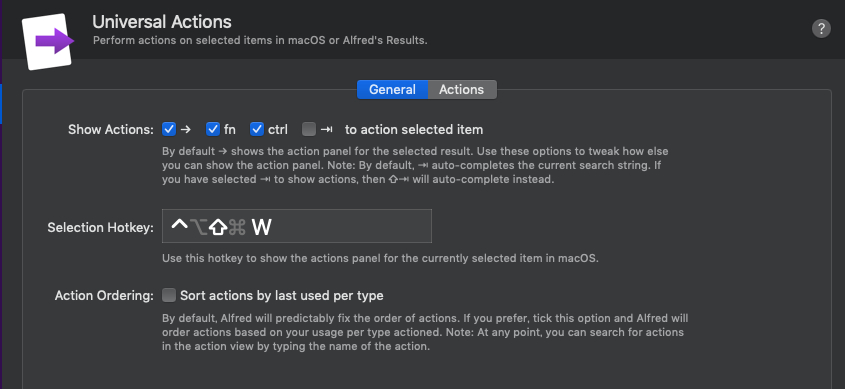Image resolution: width=845 pixels, height=389 pixels.
Task: Switch to the Actions tab
Action: [462, 89]
